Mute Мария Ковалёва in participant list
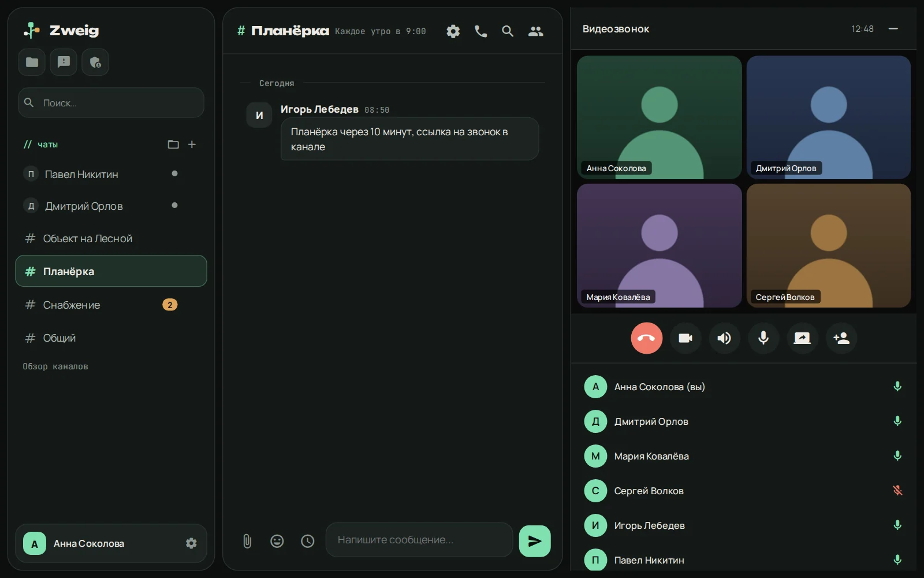Viewport: 924px width, 578px height. (897, 455)
